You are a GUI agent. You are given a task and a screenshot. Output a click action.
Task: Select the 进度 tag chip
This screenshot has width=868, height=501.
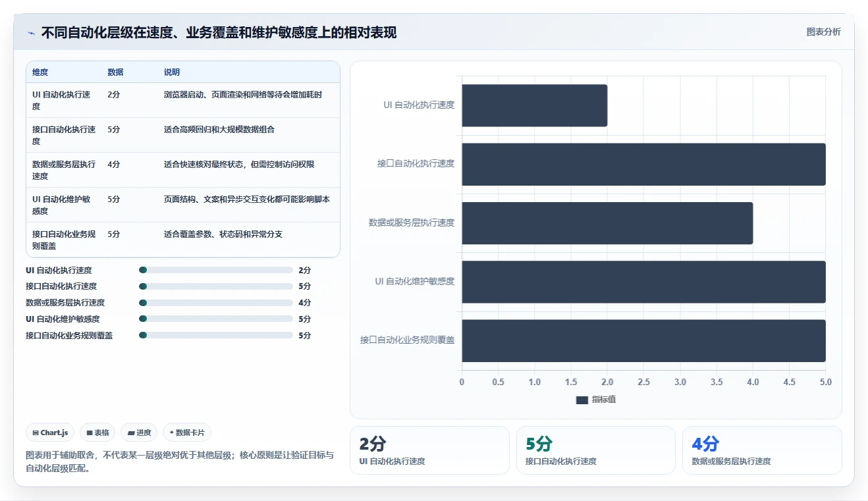140,433
